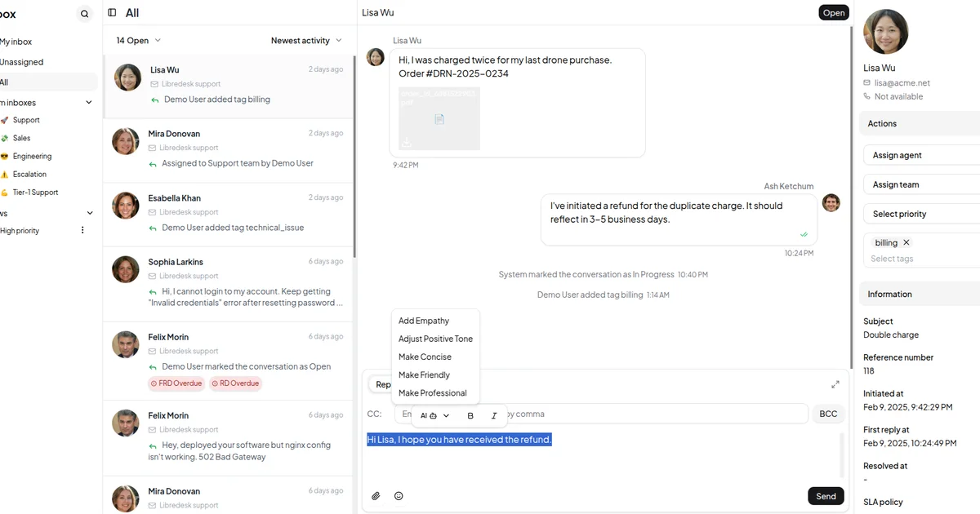The height and width of the screenshot is (514, 980).
Task: Open the Assign agent dropdown
Action: (921, 155)
